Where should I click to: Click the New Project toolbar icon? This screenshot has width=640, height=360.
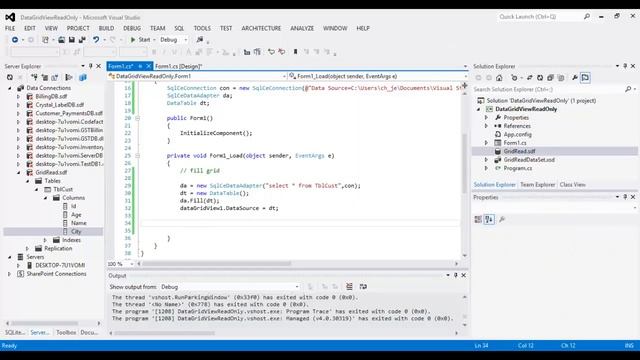pos(45,40)
